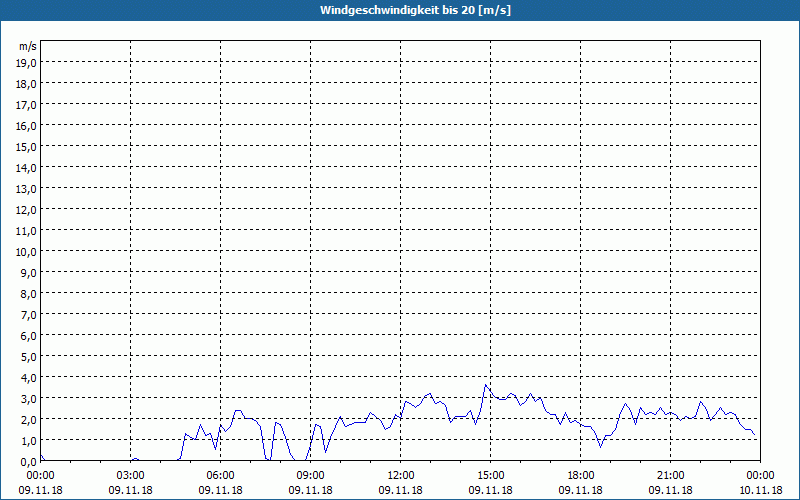Click the 7,0 y-axis value
This screenshot has width=800, height=500.
click(28, 315)
